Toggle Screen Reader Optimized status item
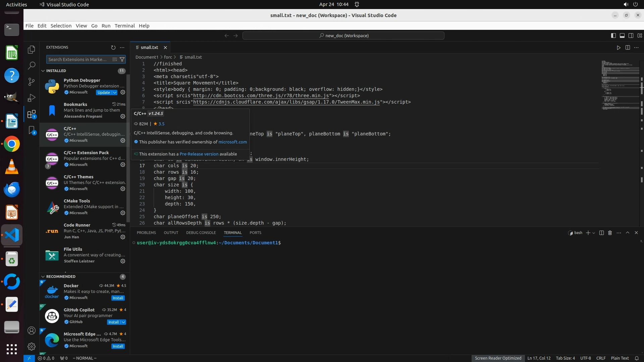644x362 pixels. [498, 358]
